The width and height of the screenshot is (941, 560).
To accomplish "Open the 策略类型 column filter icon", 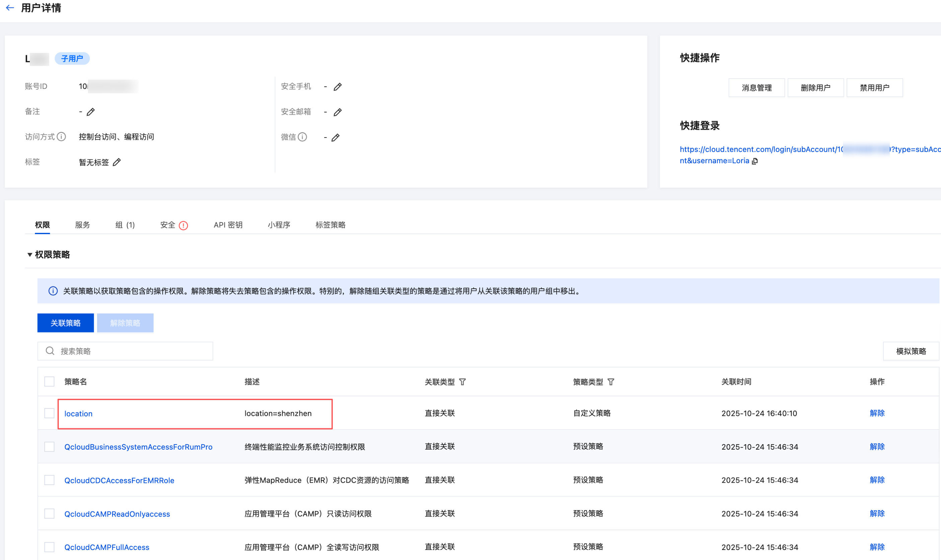I will coord(611,382).
